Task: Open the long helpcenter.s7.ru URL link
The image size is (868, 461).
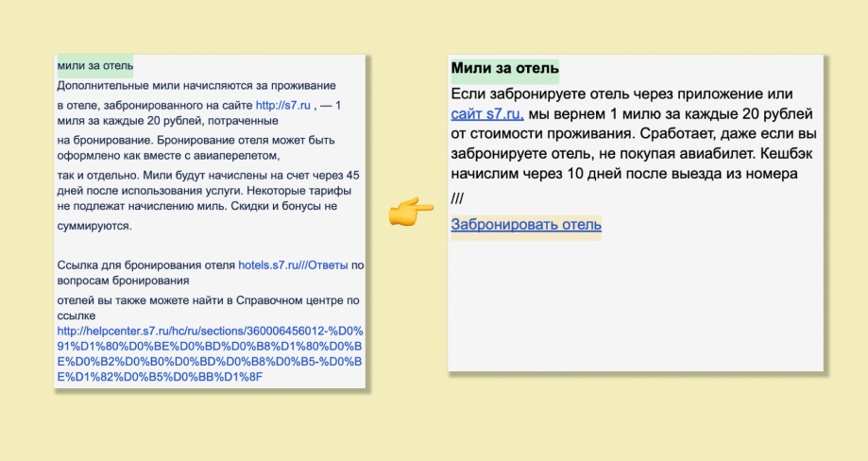Action: 210,354
